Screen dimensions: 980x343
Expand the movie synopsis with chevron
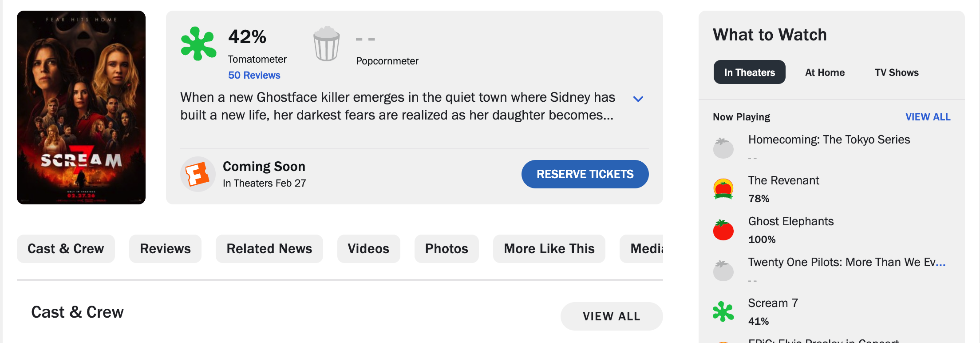(638, 99)
